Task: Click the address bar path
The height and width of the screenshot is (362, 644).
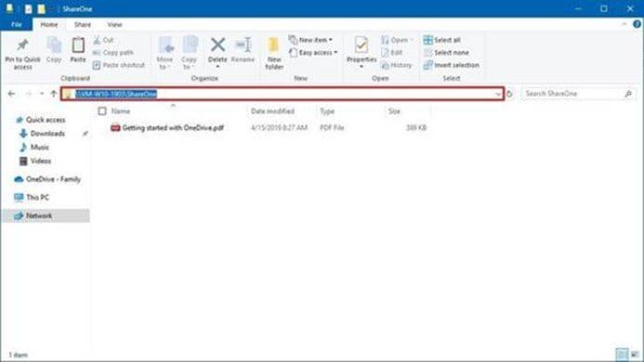Action: pyautogui.click(x=116, y=94)
